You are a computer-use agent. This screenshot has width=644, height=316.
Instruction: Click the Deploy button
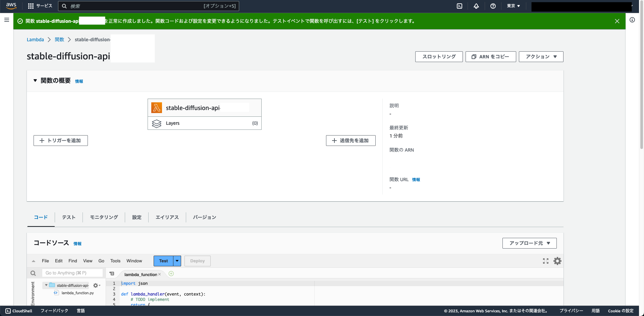[x=198, y=261]
